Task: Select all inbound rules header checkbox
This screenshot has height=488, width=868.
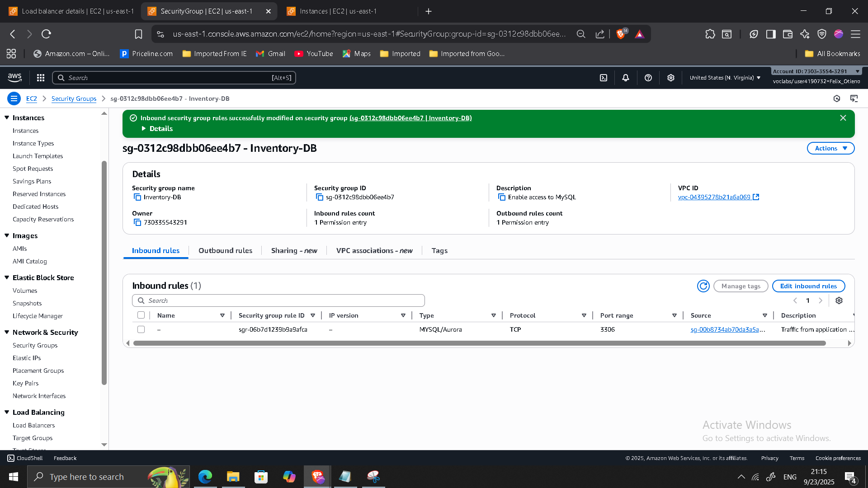Action: tap(141, 315)
